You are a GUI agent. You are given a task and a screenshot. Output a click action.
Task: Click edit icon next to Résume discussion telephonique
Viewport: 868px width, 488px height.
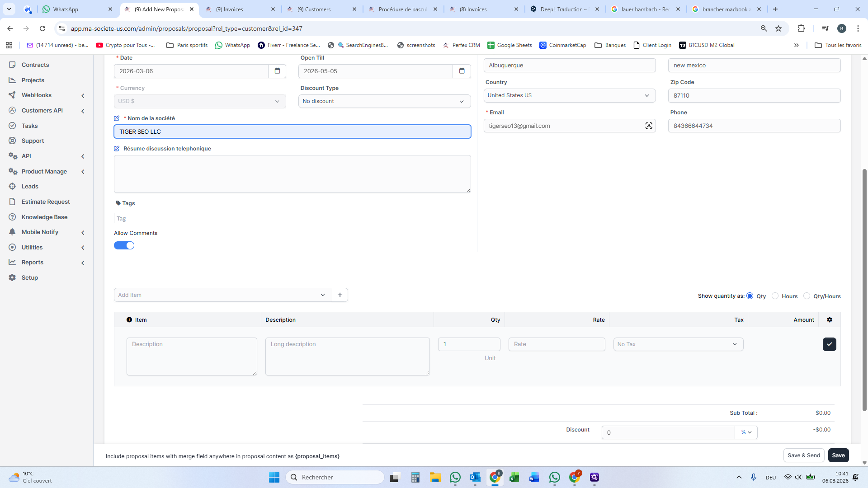pos(117,149)
